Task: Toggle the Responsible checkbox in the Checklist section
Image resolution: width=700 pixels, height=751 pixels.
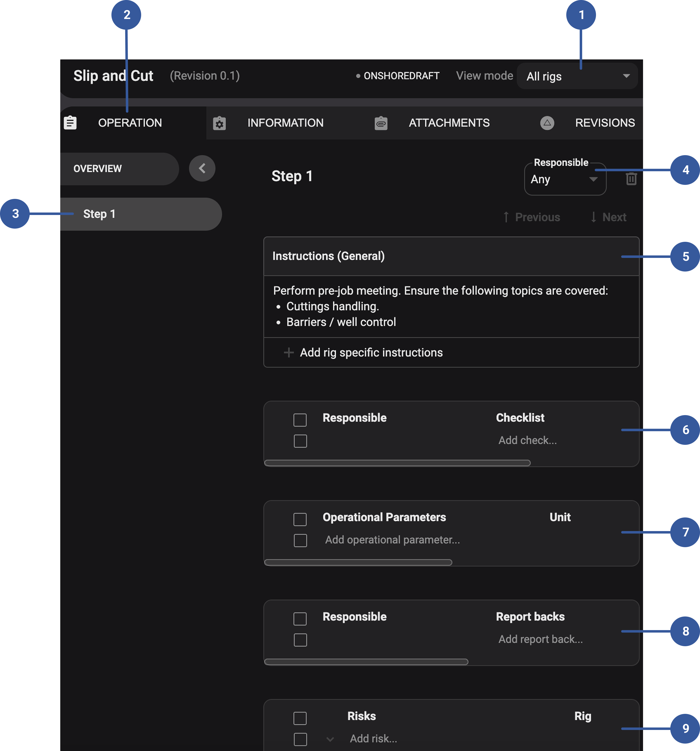Action: coord(300,420)
